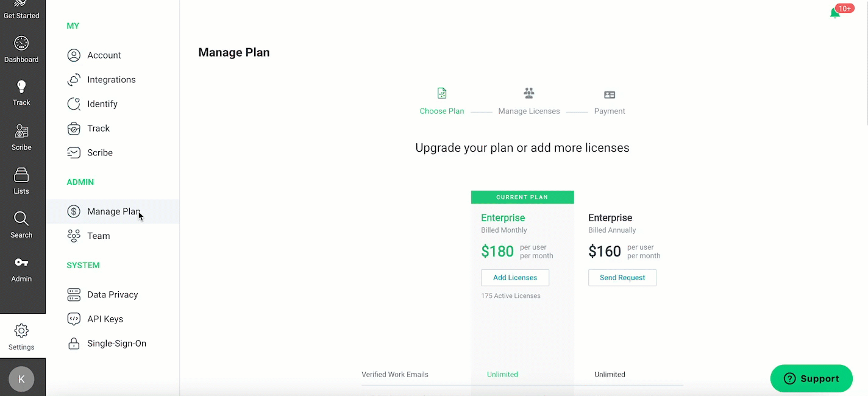Click the Settings gear icon
This screenshot has width=868, height=396.
click(21, 331)
